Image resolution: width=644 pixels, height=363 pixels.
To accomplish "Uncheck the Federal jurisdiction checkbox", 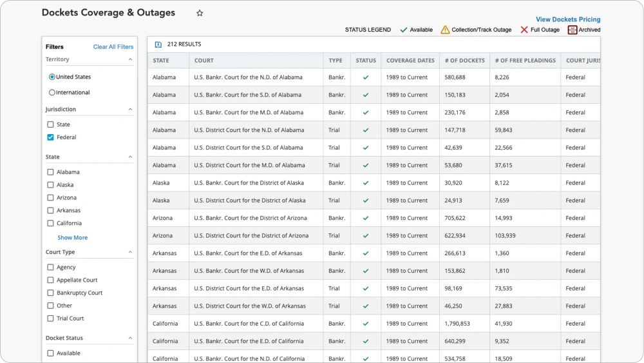I will pos(50,137).
